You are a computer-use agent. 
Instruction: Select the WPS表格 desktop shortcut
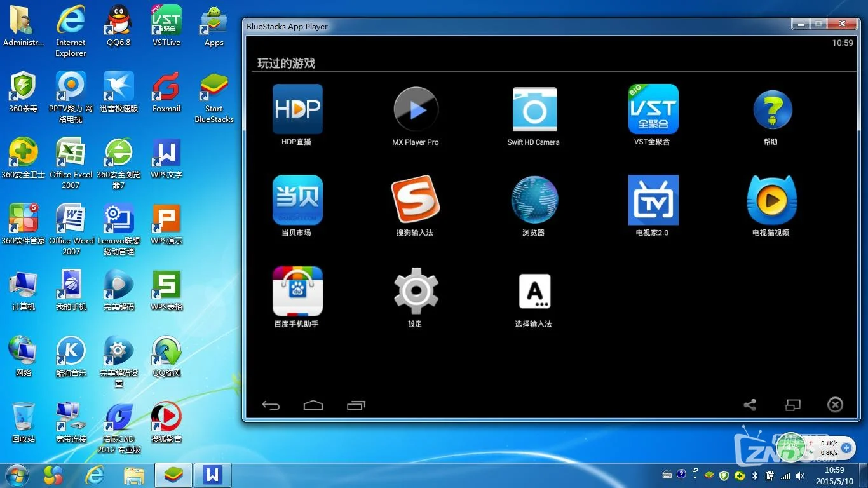(166, 290)
